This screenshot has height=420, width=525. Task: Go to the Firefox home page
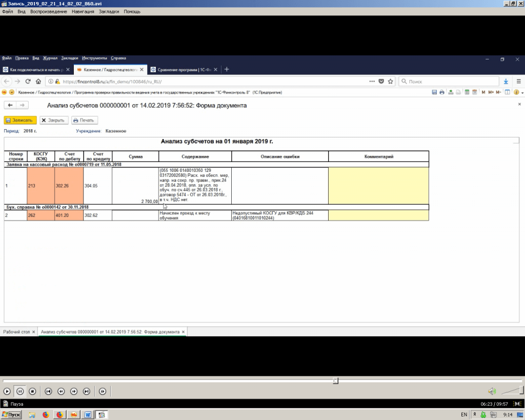point(38,82)
